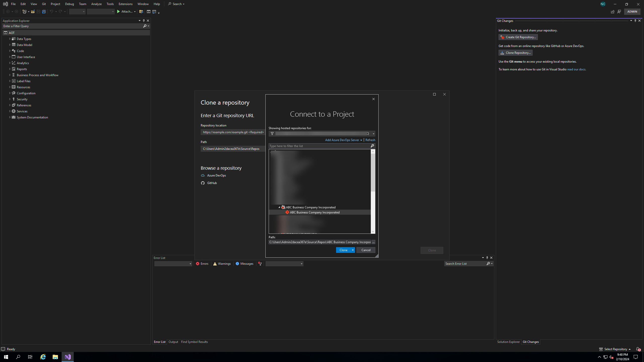Open Visual Studio from the taskbar
644x362 pixels.
click(68, 357)
